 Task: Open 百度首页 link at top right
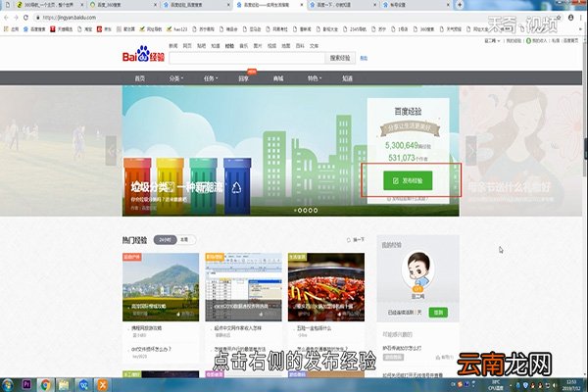570,40
